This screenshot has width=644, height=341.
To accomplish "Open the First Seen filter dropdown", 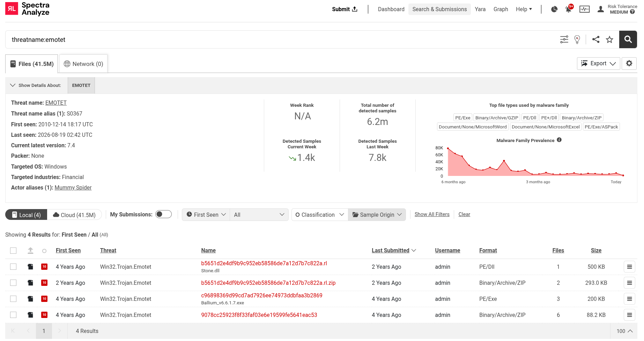I will [x=206, y=215].
